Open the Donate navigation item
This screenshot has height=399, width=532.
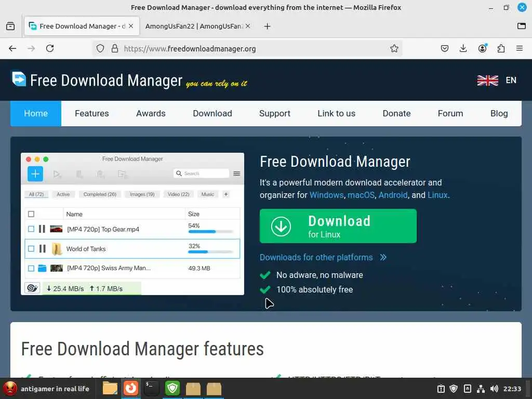(396, 113)
